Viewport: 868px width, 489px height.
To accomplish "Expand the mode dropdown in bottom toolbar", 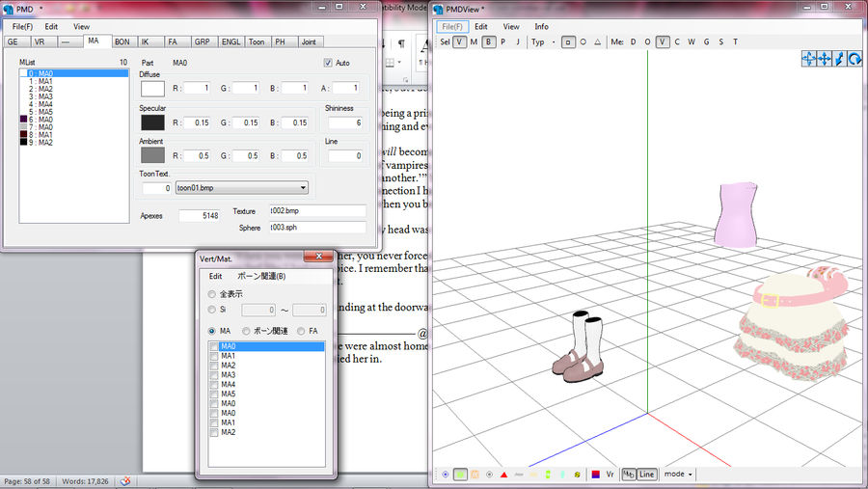I will click(x=679, y=475).
